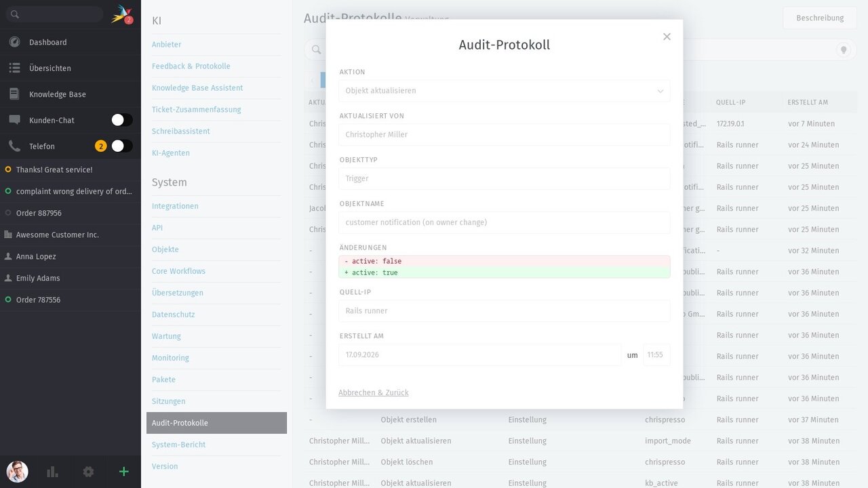Open the Knowledge Base book icon
Viewport: 868px width, 488px height.
pyautogui.click(x=14, y=94)
